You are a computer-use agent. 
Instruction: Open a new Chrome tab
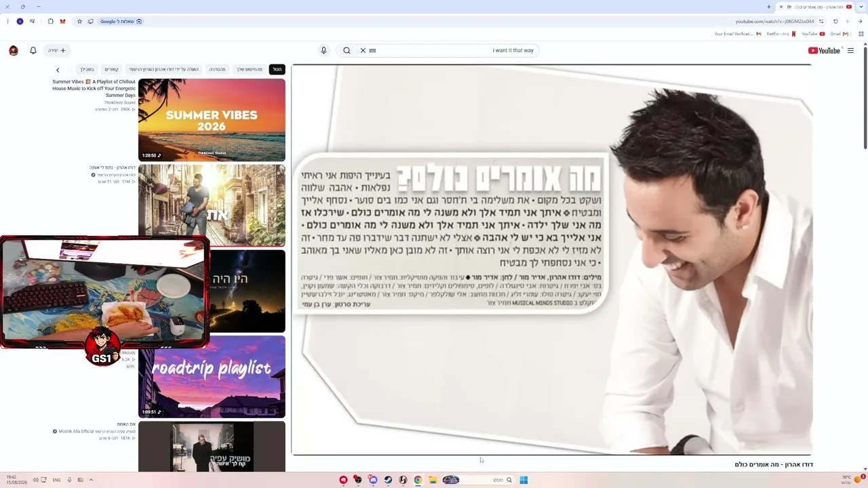769,7
